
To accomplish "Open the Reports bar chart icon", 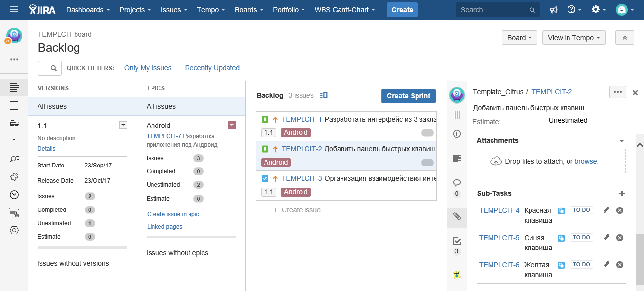I will click(x=14, y=141).
